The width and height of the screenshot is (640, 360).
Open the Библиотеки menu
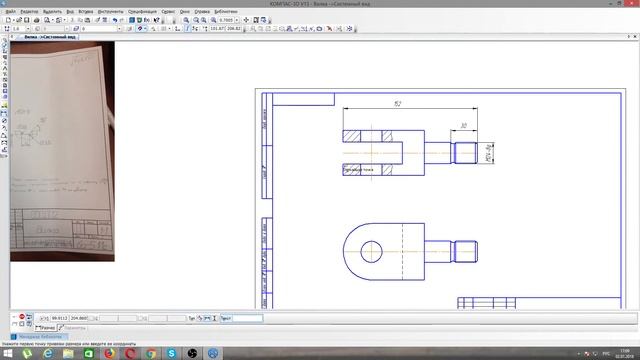[226, 12]
